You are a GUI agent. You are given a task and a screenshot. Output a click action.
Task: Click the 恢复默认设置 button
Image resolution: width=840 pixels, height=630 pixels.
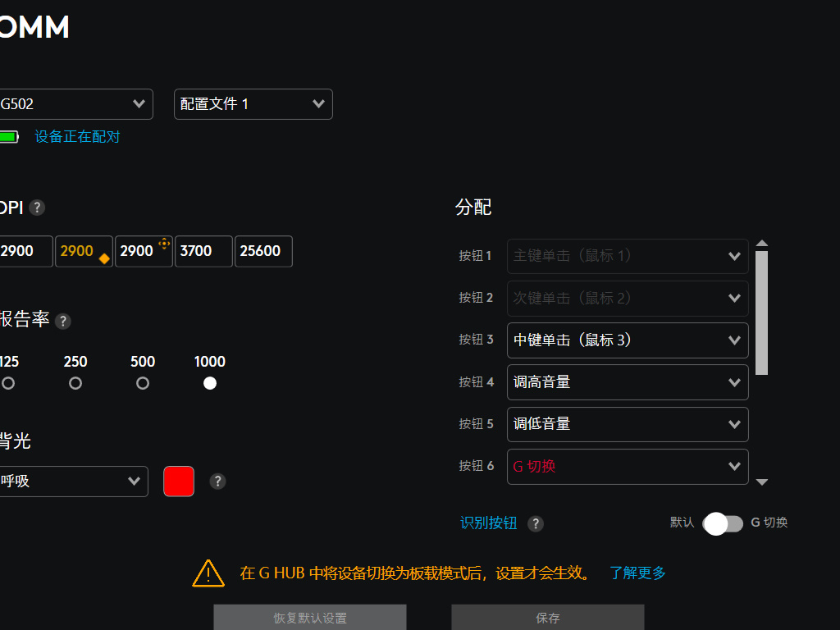pos(310,618)
